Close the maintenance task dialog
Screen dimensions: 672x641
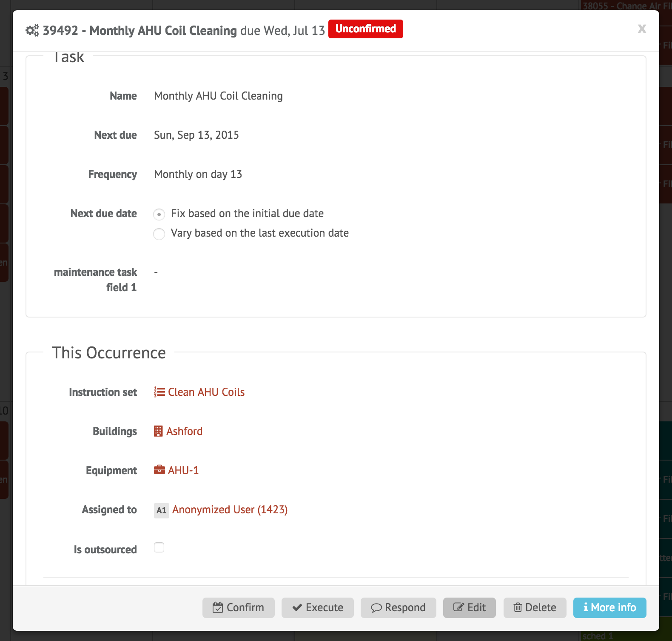coord(642,29)
